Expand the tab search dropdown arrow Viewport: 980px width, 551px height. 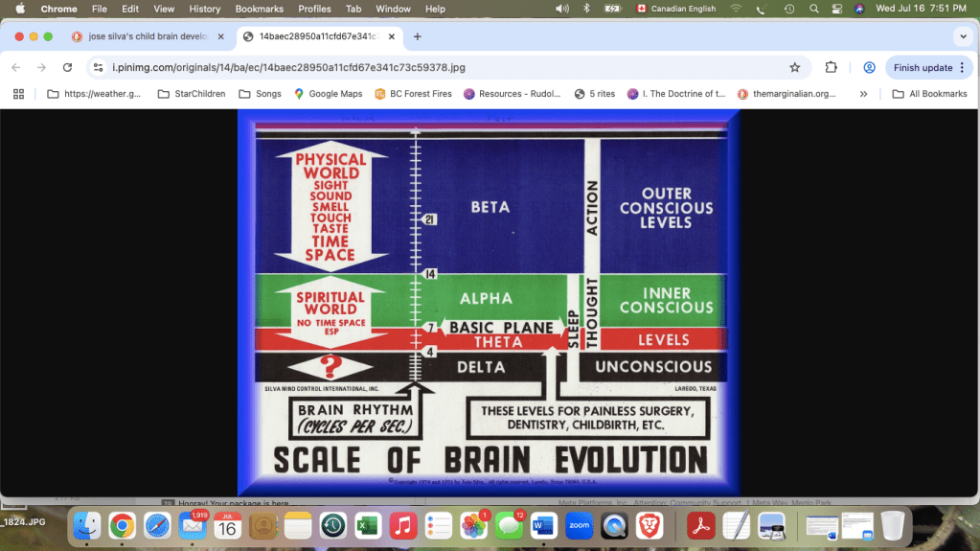coord(963,36)
